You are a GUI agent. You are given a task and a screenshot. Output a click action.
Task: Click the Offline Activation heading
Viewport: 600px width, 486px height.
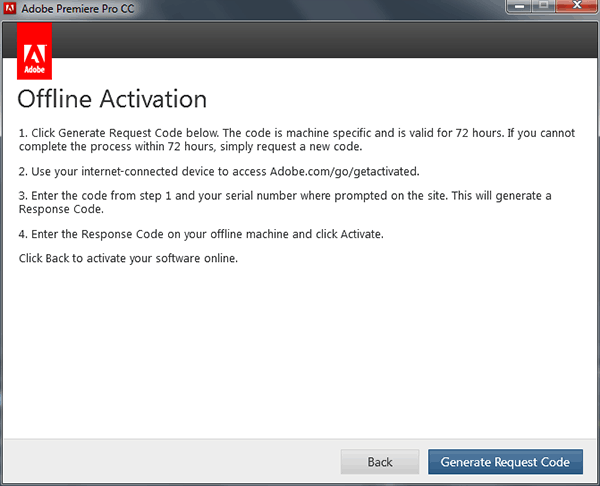coord(112,99)
